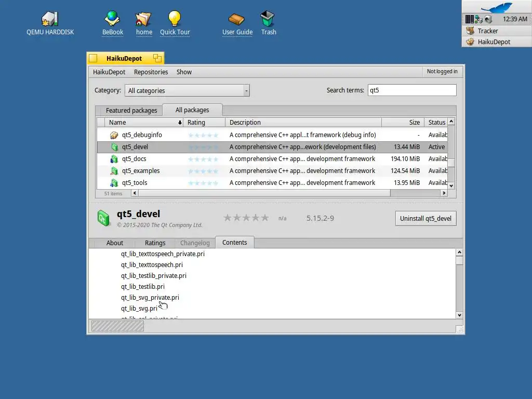The image size is (532, 399).
Task: Sort by the Status column header
Action: (x=436, y=123)
